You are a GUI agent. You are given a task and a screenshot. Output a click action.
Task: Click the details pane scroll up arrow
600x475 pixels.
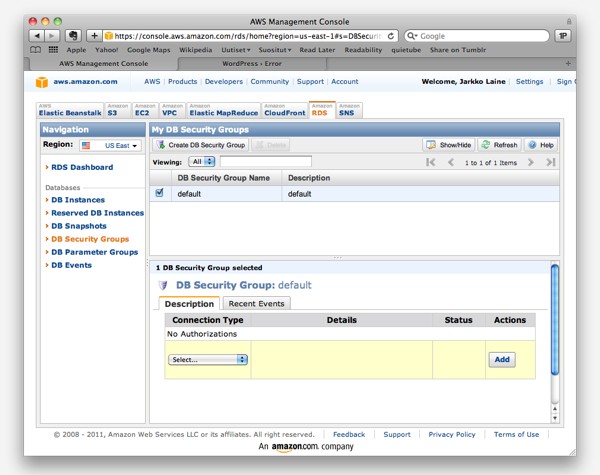[555, 409]
